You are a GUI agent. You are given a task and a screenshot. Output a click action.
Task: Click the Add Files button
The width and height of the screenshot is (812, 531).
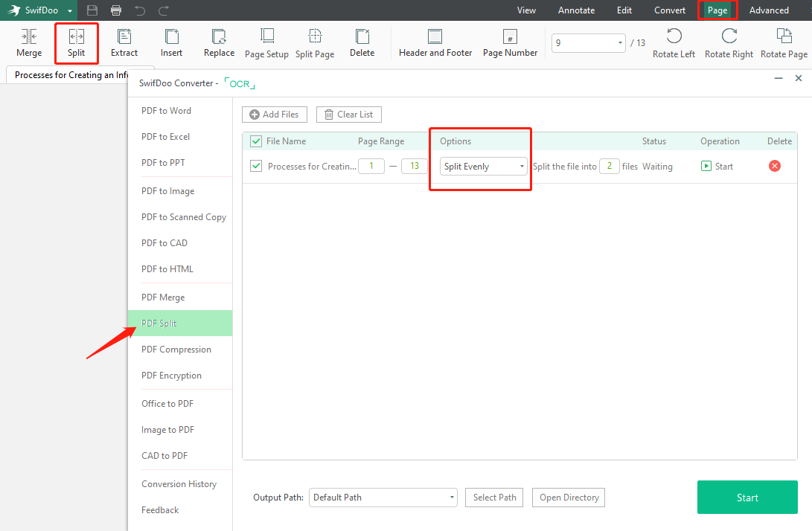click(x=275, y=115)
